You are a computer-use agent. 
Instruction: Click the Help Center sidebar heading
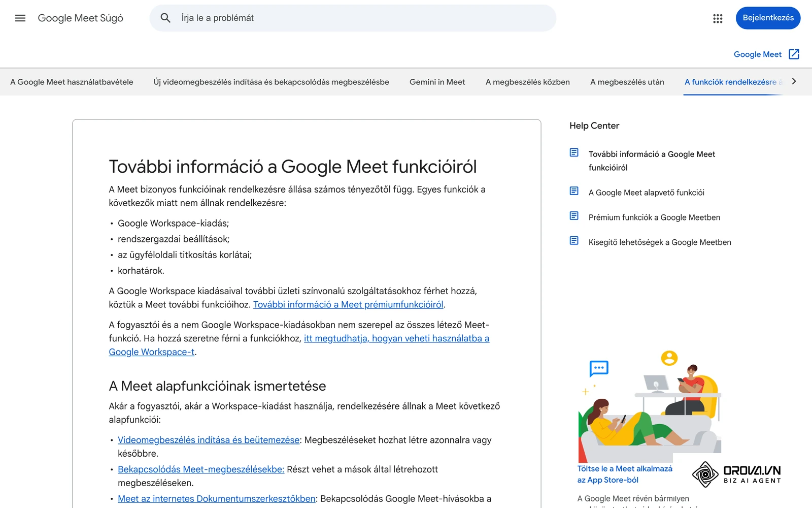[x=594, y=125]
